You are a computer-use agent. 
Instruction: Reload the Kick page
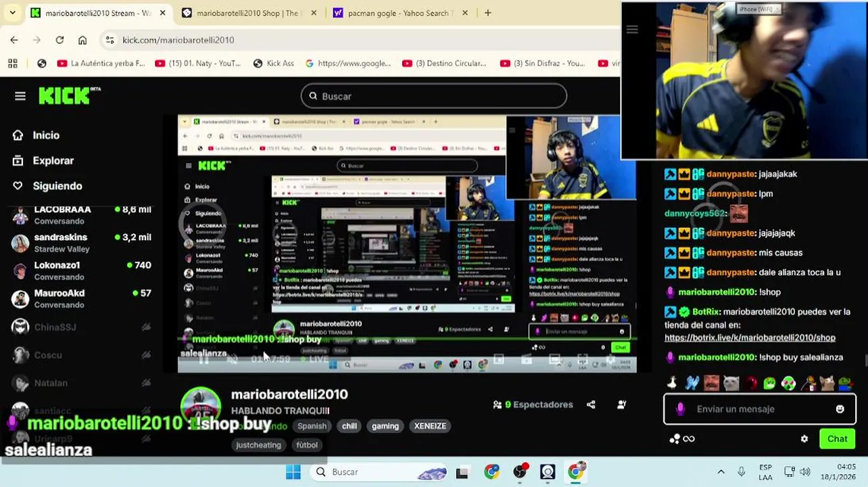(59, 40)
